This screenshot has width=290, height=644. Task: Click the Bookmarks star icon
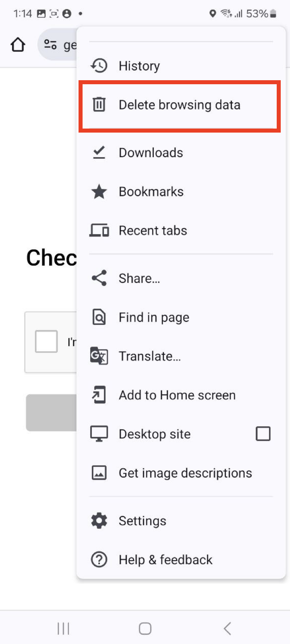coord(99,191)
